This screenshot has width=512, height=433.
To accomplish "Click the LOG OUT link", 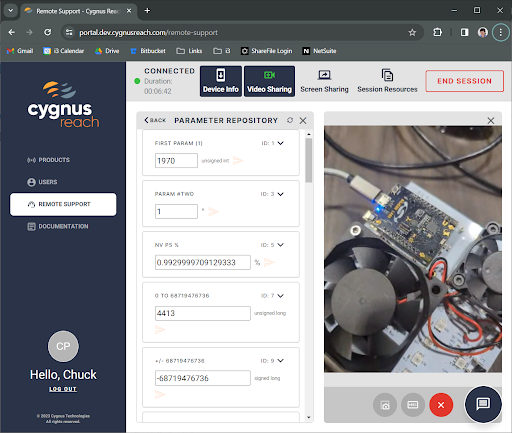I will [x=63, y=389].
